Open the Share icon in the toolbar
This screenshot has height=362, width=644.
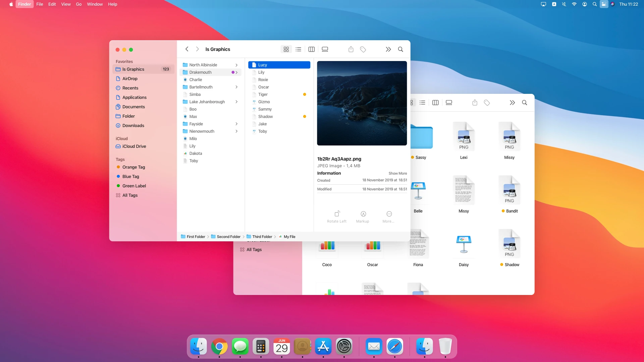[x=351, y=49]
